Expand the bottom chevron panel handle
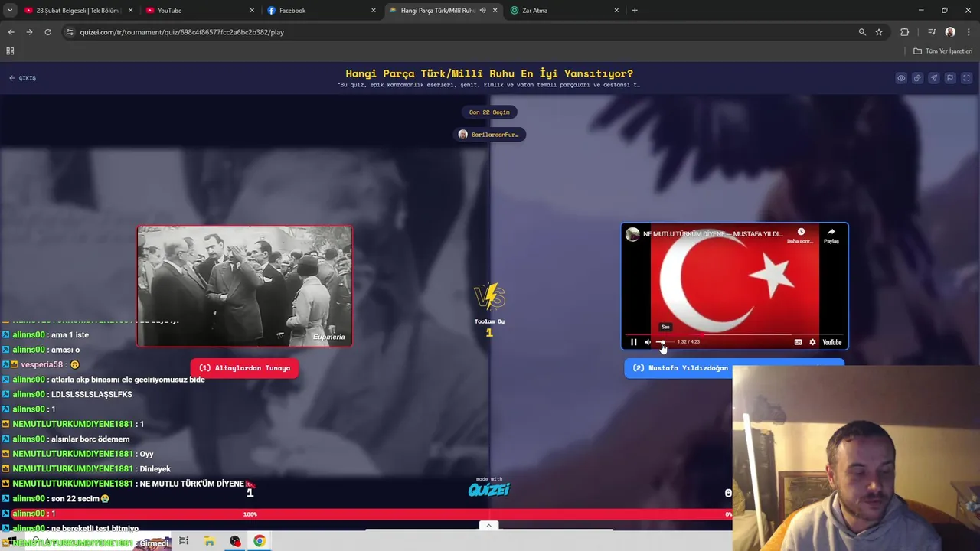 click(488, 525)
